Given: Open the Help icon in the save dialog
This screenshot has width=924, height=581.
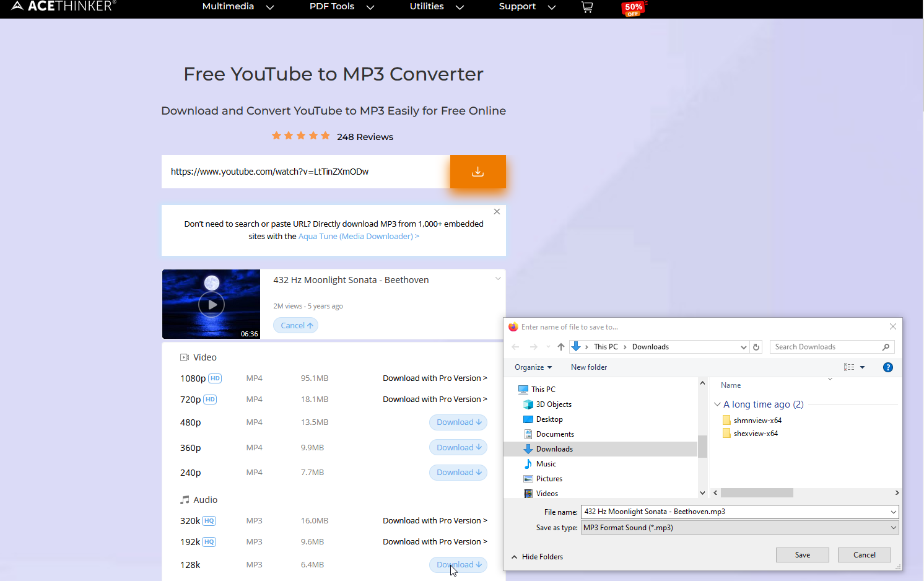Looking at the screenshot, I should (x=887, y=367).
